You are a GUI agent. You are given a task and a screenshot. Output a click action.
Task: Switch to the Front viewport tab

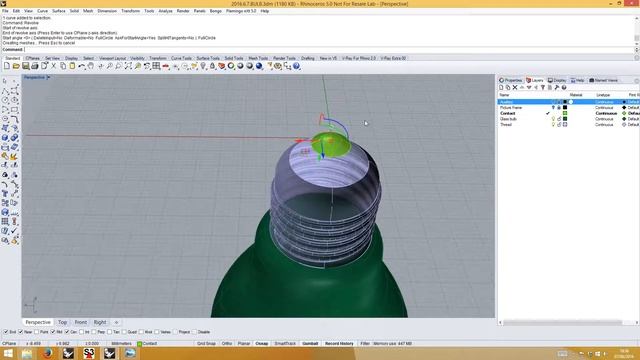click(80, 322)
